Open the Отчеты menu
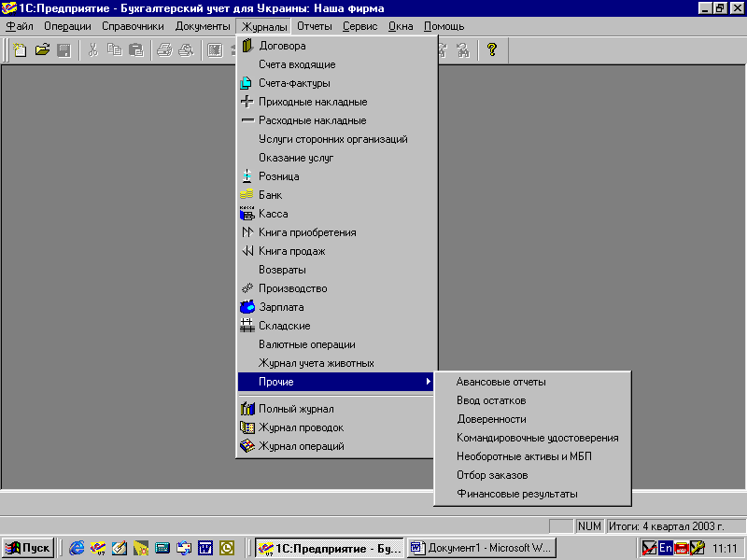This screenshot has width=747, height=560. coord(315,26)
